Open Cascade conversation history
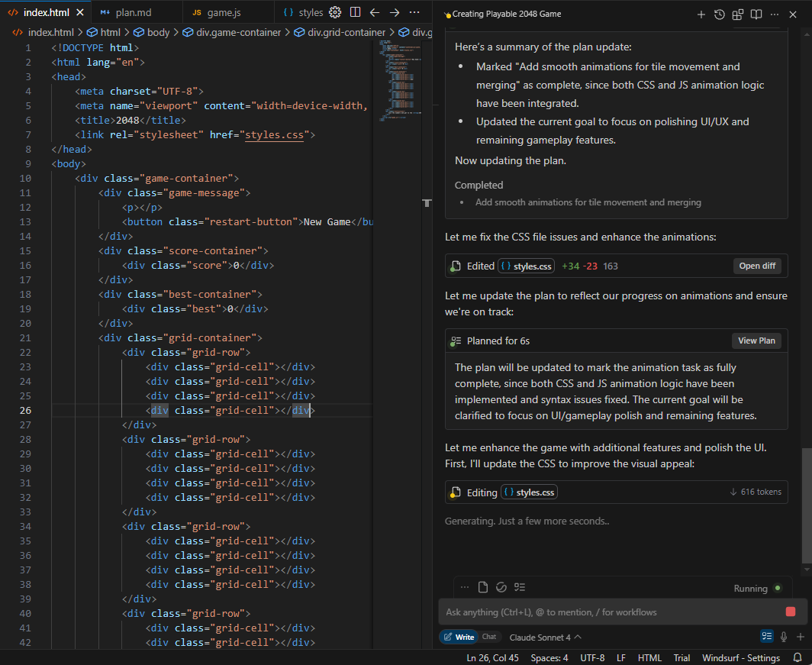This screenshot has height=665, width=812. 718,14
